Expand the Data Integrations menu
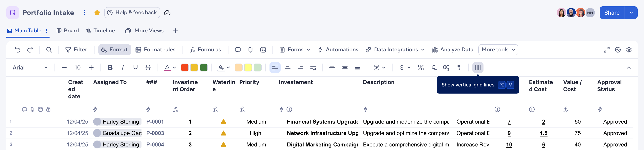Image resolution: width=644 pixels, height=150 pixels. coord(395,50)
